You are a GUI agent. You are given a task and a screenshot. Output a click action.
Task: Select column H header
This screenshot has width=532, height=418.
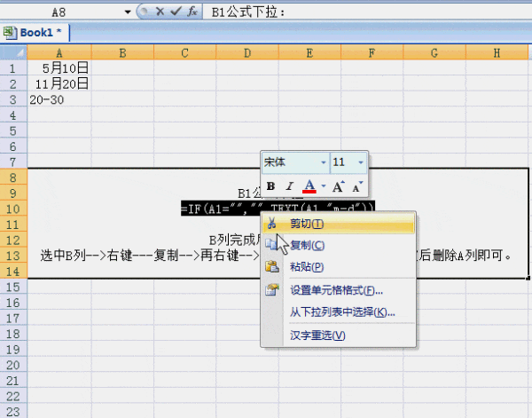point(497,53)
